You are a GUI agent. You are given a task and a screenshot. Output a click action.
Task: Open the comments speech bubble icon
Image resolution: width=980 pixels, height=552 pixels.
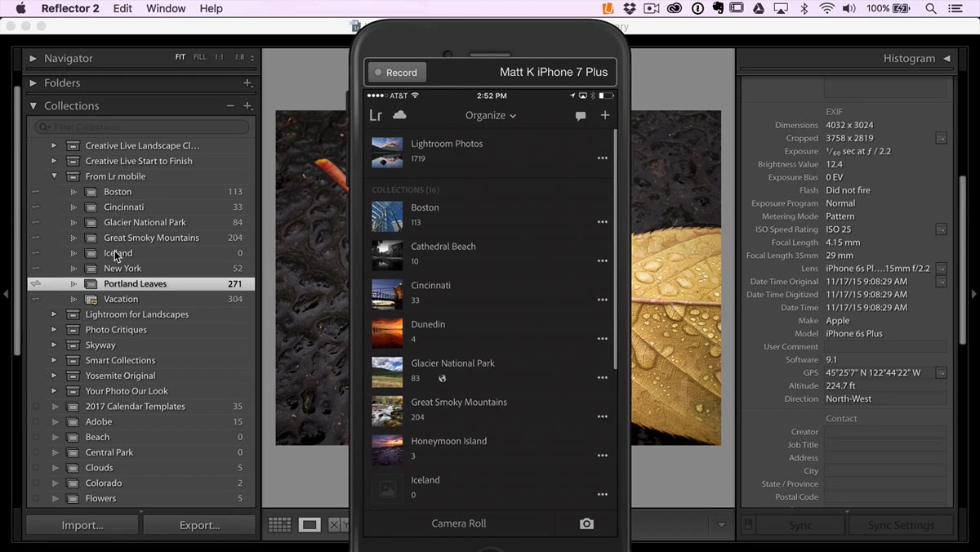coord(581,116)
